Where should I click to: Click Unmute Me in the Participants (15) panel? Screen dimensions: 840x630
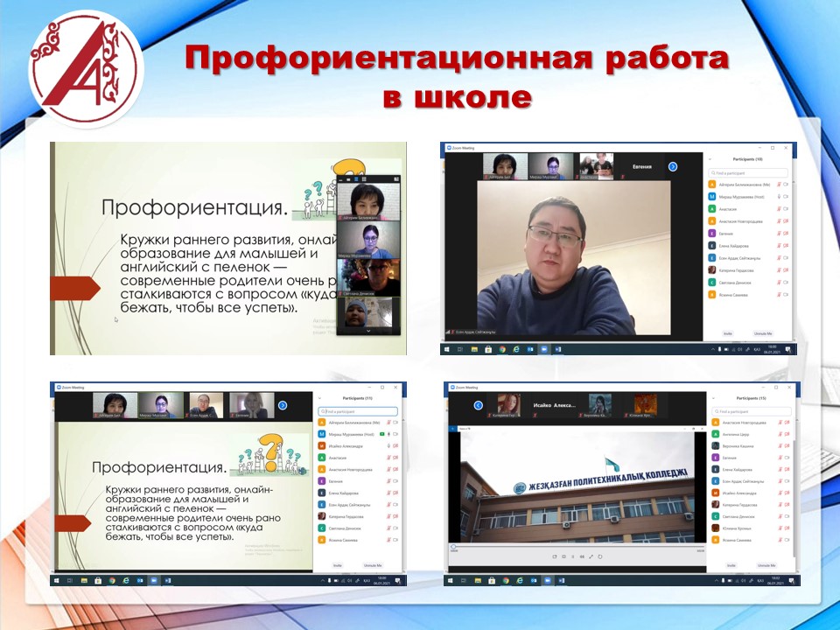coord(766,565)
